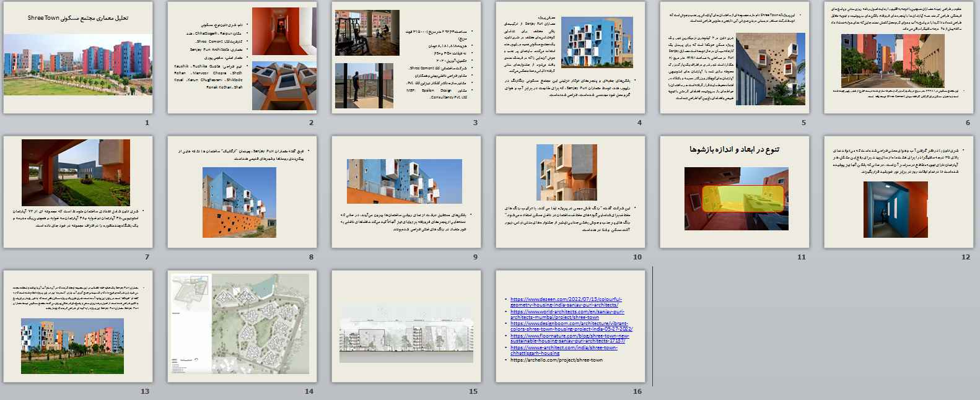Viewport: 980px width, 400px height.
Task: Select slide 15 with the section drawing
Action: [406, 326]
